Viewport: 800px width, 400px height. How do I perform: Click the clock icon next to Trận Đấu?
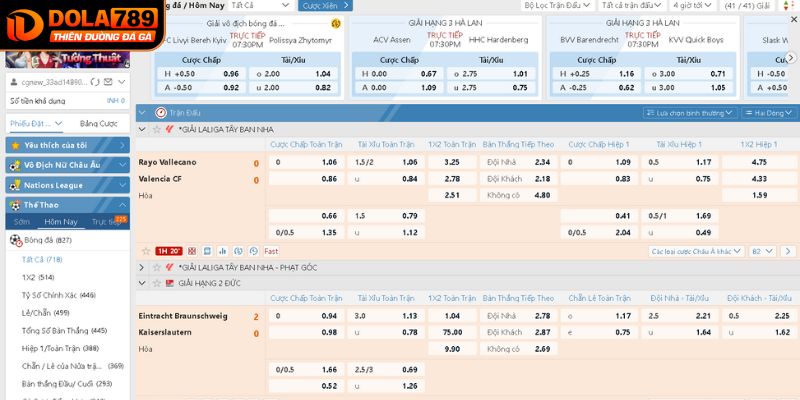coord(161,113)
